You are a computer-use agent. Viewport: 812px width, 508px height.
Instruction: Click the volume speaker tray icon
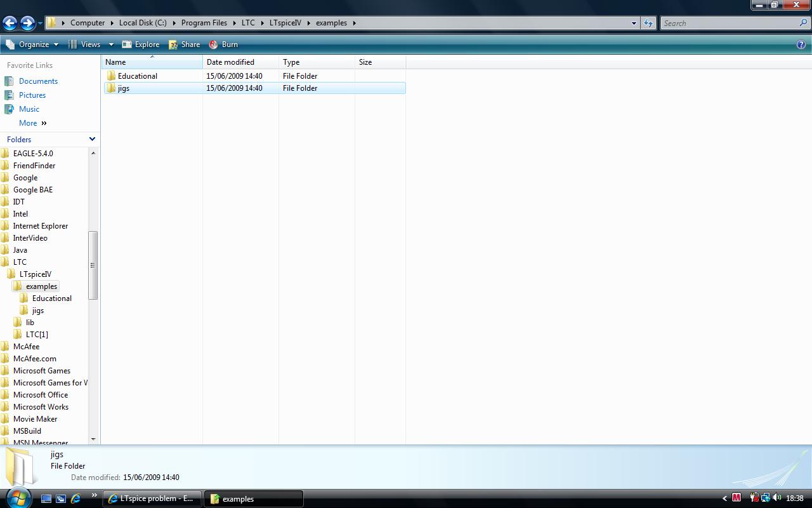[776, 498]
